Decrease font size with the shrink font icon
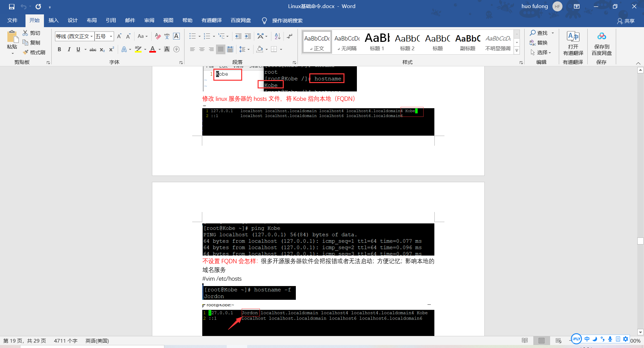644x348 pixels. [x=128, y=36]
